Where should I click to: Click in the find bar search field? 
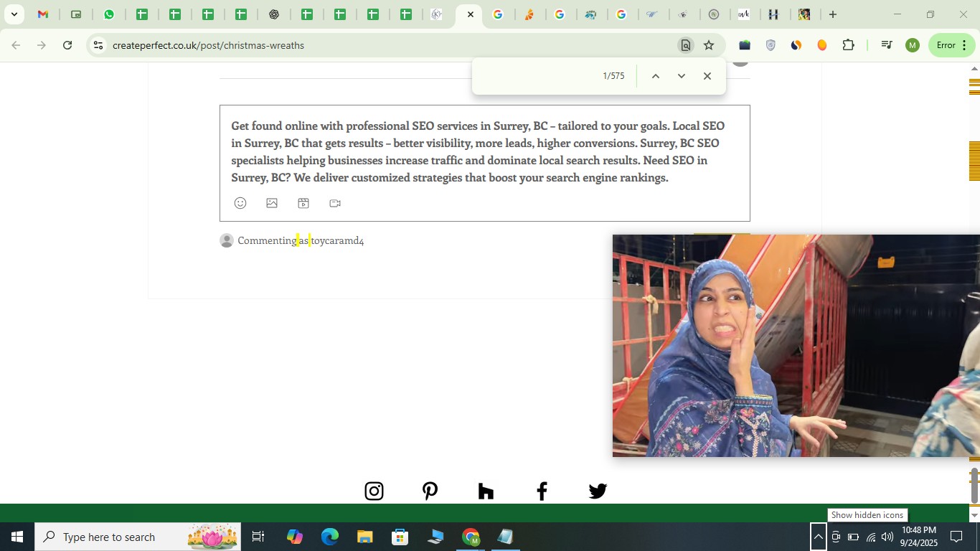tap(538, 76)
